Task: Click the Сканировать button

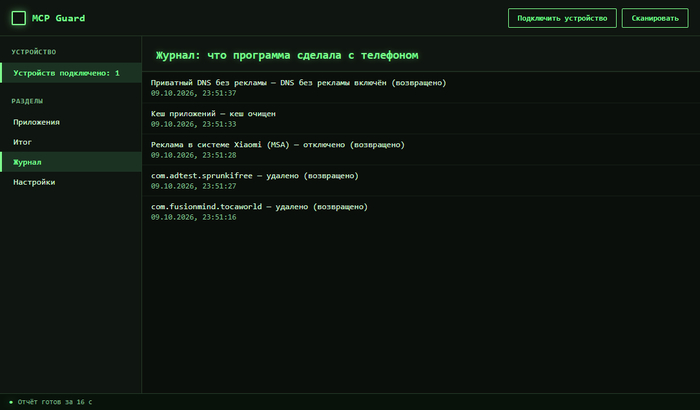Action: (x=655, y=18)
